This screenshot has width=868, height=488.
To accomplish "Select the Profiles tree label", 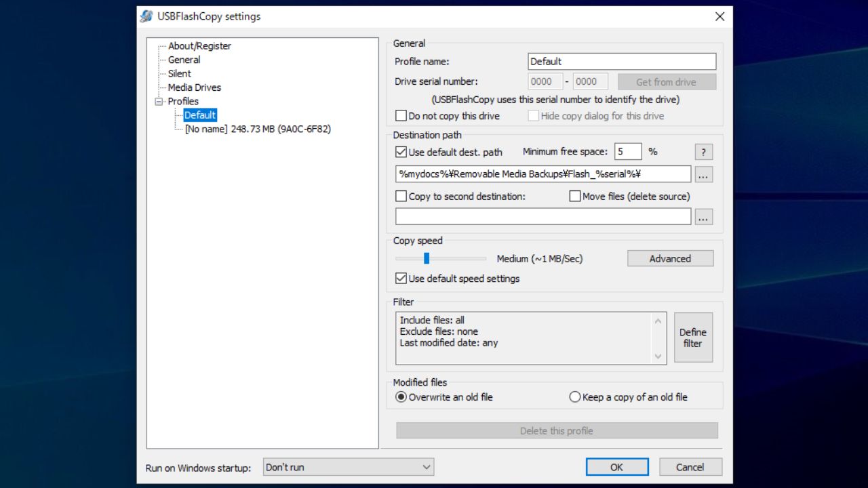I will click(183, 101).
